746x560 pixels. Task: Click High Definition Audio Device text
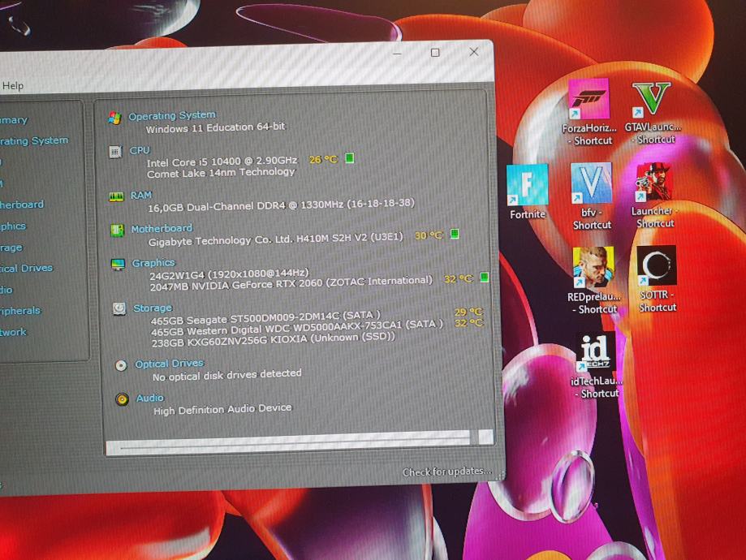pos(222,409)
